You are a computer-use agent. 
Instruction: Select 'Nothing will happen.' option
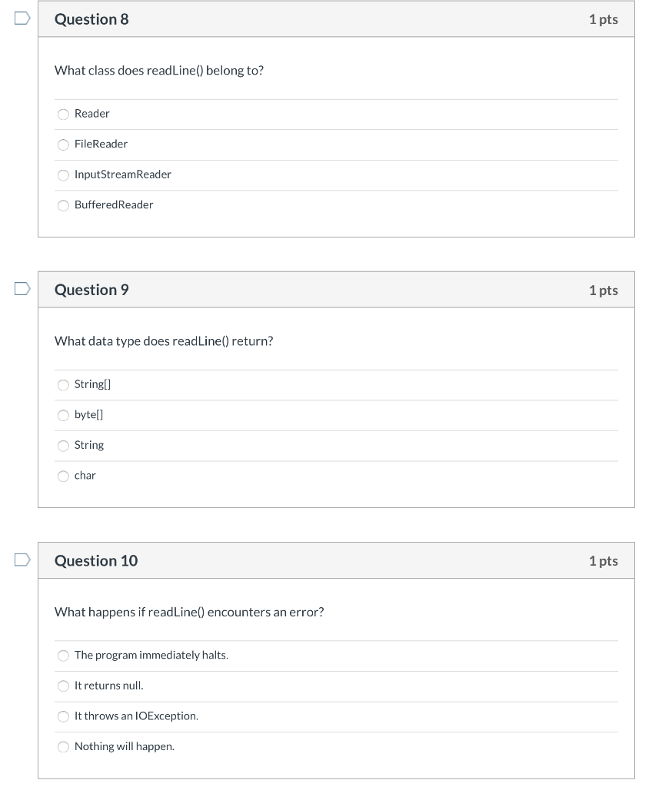click(x=63, y=746)
